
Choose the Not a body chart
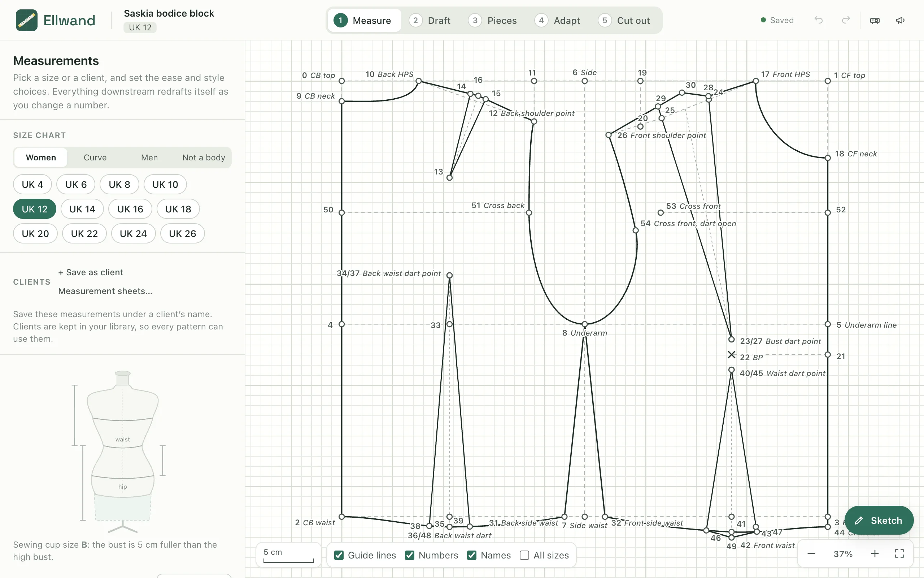coord(204,158)
